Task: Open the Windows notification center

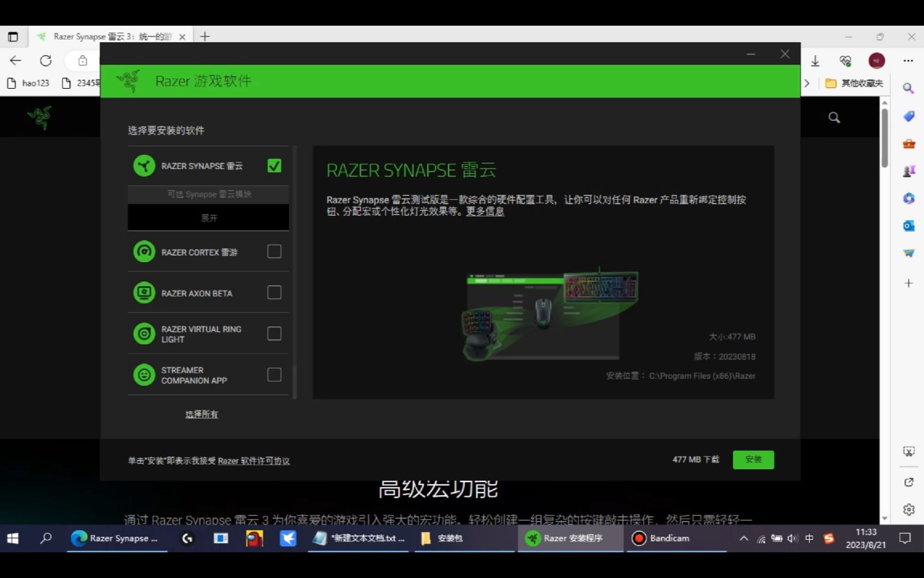Action: (905, 538)
